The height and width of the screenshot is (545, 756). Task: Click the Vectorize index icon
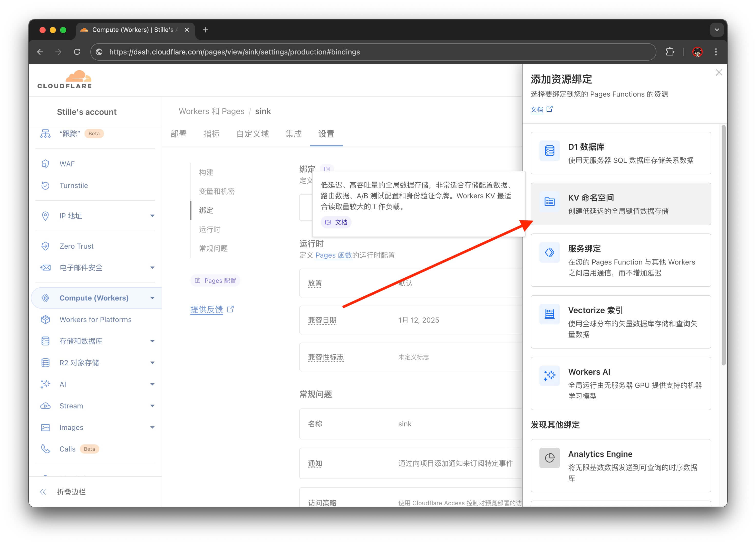tap(549, 314)
